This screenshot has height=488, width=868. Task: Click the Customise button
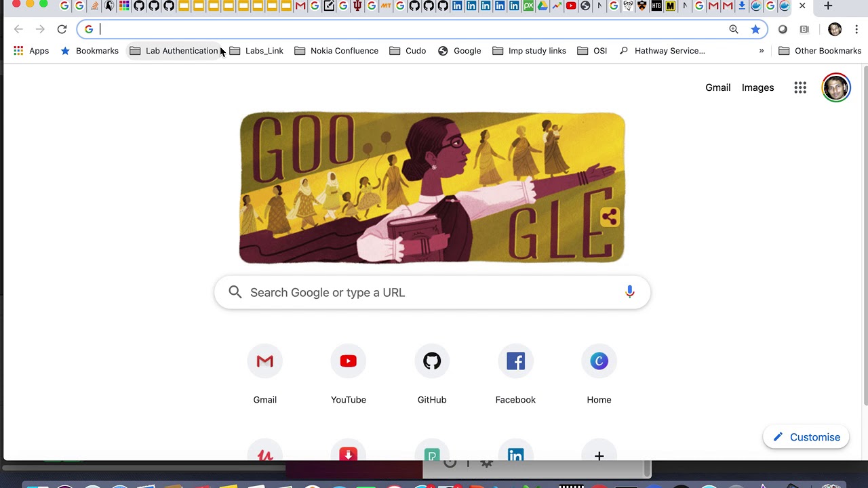pyautogui.click(x=806, y=437)
